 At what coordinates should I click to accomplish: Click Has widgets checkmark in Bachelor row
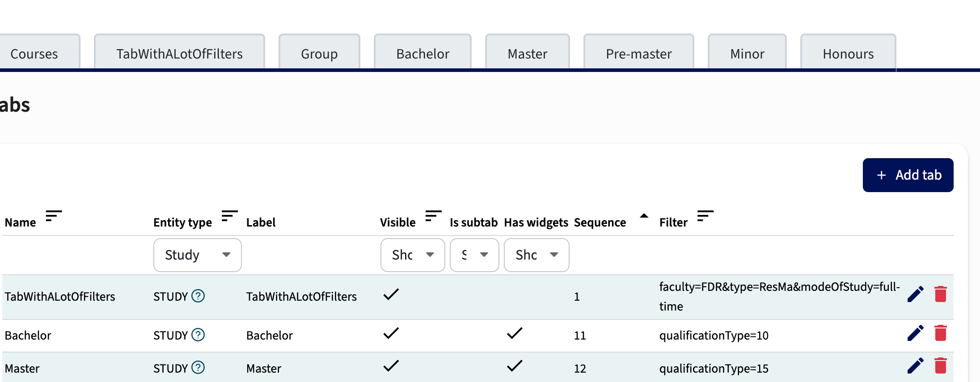point(515,333)
